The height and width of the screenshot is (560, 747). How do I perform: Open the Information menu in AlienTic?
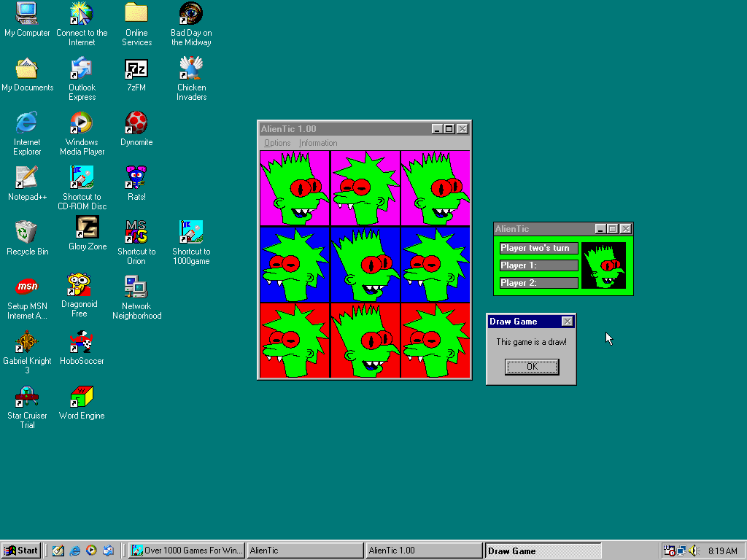(318, 143)
